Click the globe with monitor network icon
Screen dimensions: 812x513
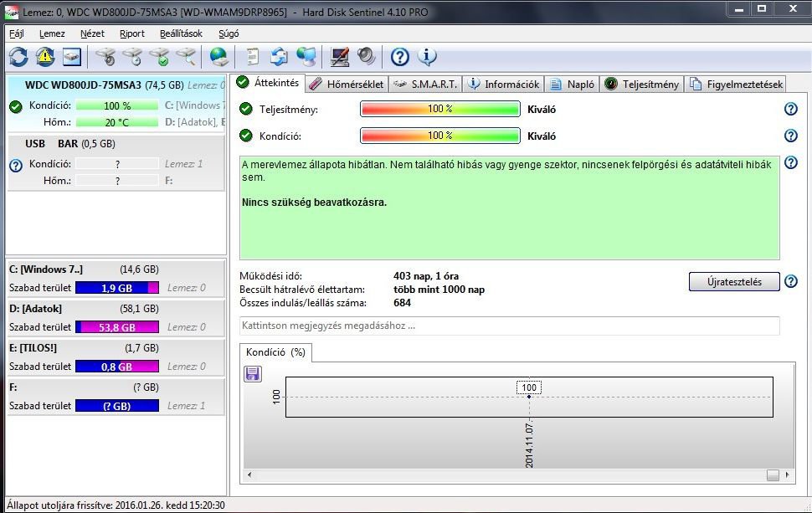click(306, 56)
